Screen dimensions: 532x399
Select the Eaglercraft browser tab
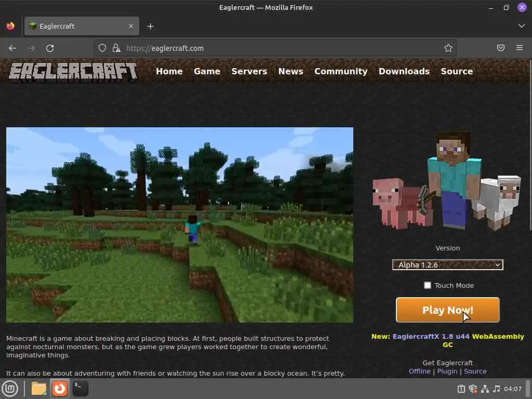coord(82,26)
